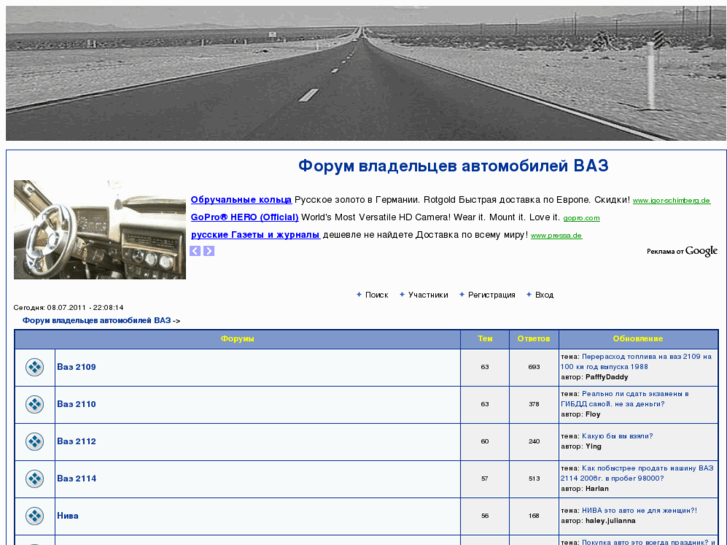Viewport: 727px width, 545px height.
Task: Open the Поиск menu item
Action: pyautogui.click(x=376, y=295)
